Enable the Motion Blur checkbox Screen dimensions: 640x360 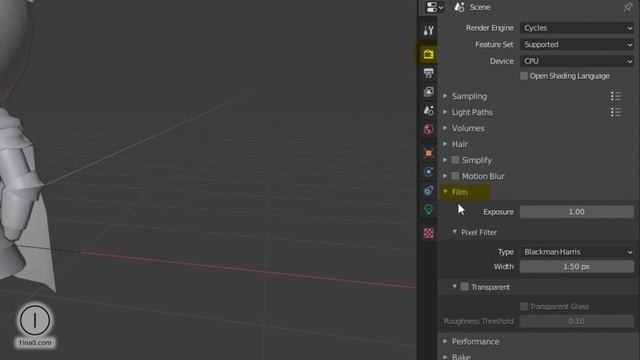(x=455, y=176)
